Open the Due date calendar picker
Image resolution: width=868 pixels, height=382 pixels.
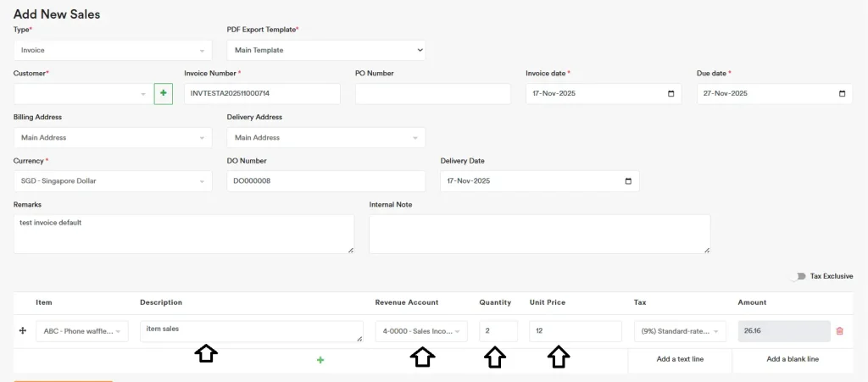842,94
